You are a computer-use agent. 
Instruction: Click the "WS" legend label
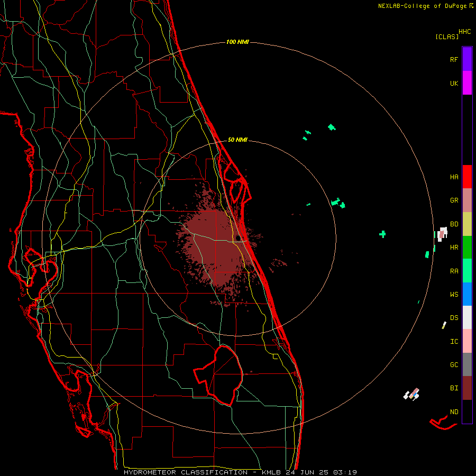[x=454, y=295]
